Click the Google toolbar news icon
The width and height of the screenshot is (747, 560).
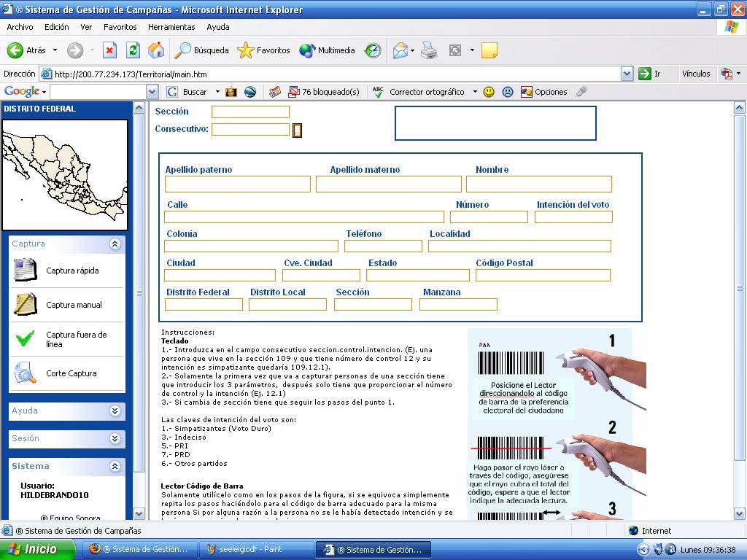tap(275, 92)
